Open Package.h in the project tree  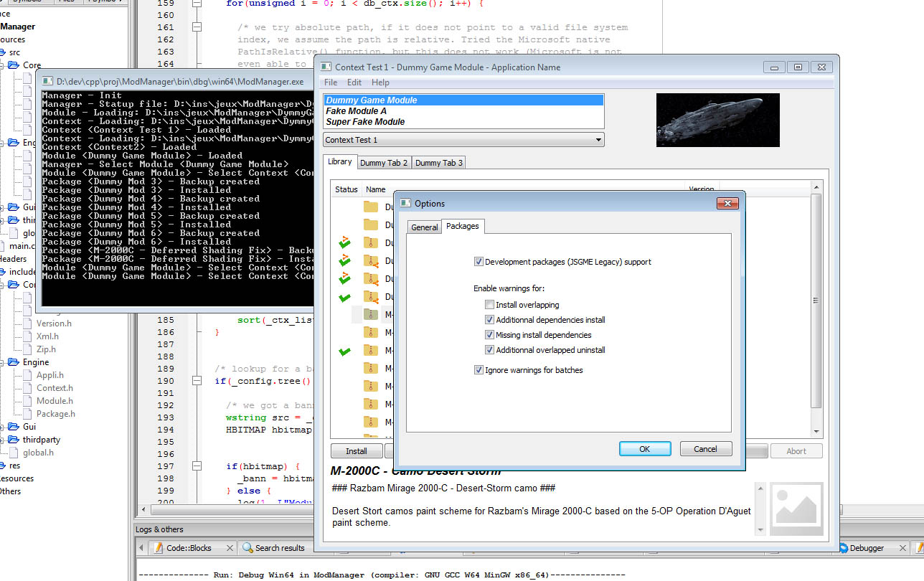pyautogui.click(x=56, y=414)
